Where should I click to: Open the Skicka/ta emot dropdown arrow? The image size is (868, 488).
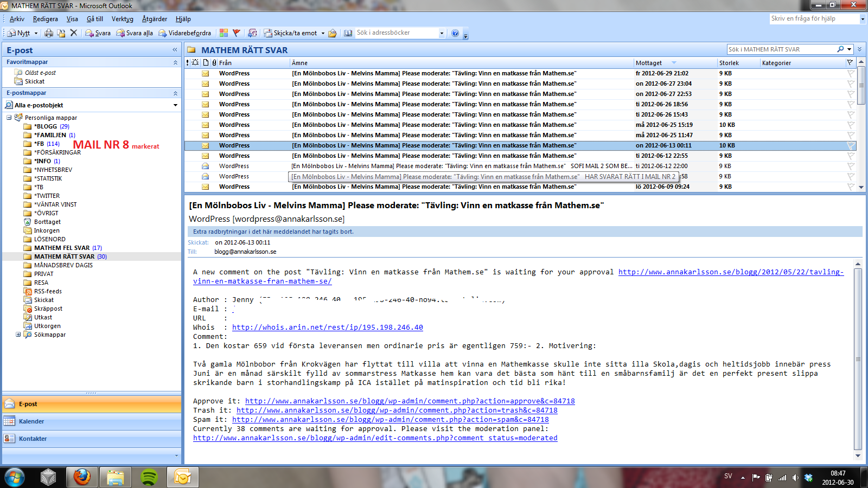(323, 33)
